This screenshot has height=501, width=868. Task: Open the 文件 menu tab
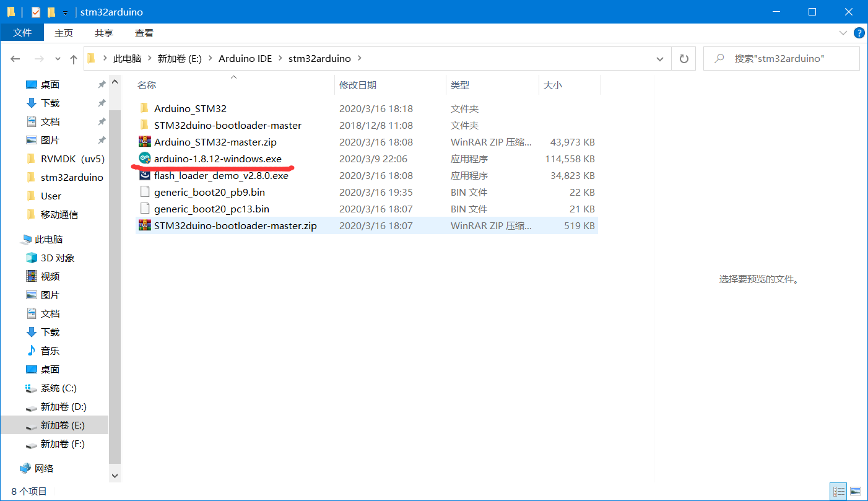[x=22, y=33]
